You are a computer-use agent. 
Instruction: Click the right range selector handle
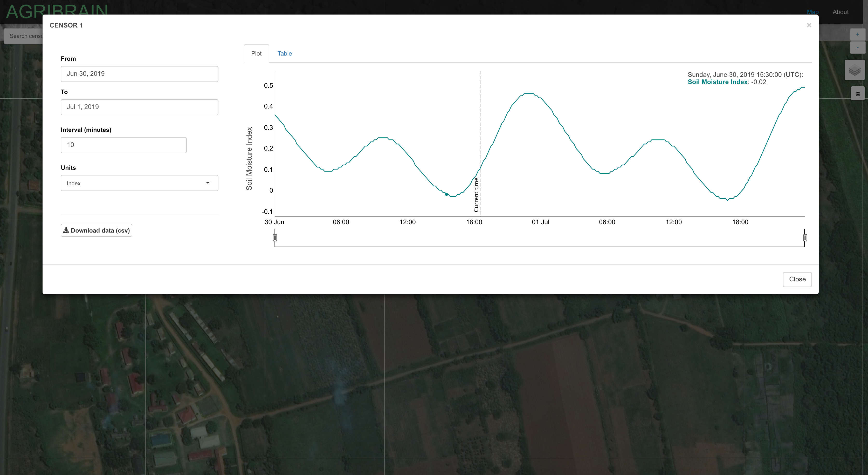coord(805,238)
